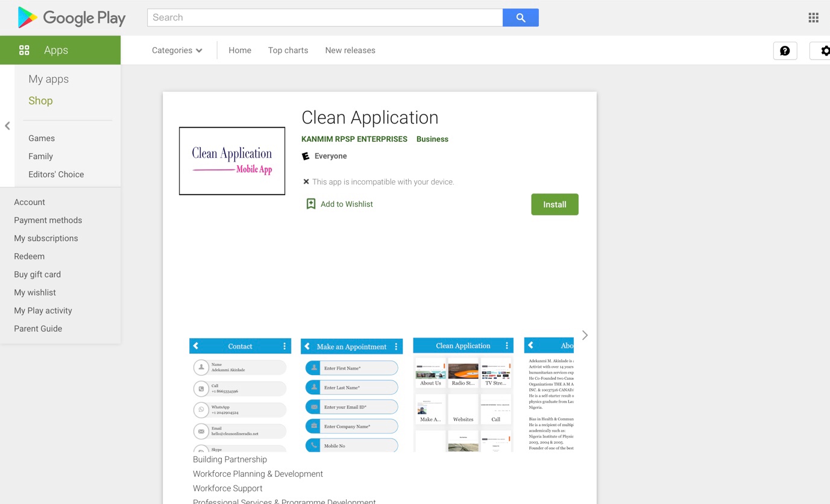Viewport: 830px width, 504px height.
Task: Open Payment methods
Action: pos(48,220)
